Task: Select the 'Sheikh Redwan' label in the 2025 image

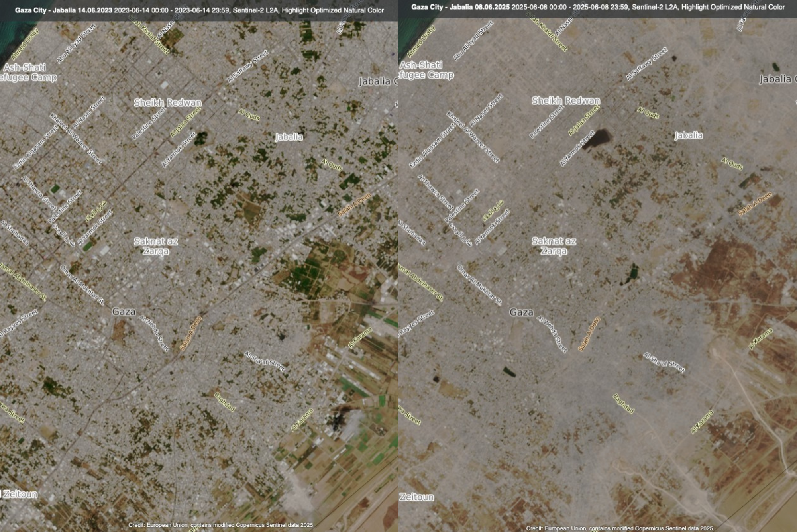Action: [x=565, y=101]
